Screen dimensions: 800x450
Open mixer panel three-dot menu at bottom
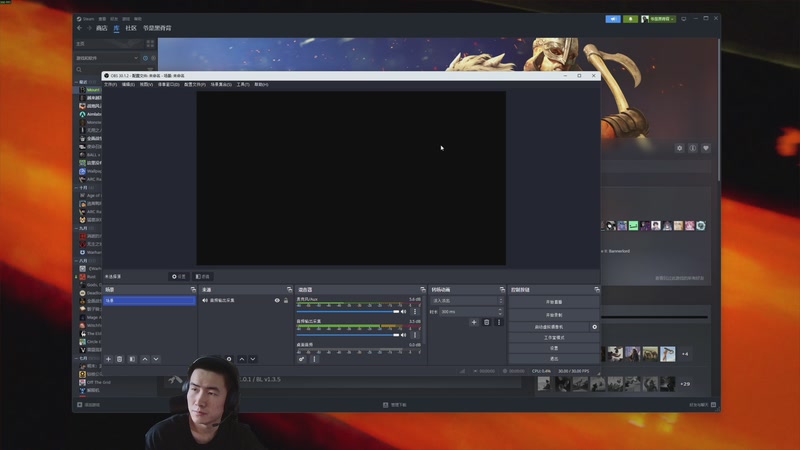314,359
